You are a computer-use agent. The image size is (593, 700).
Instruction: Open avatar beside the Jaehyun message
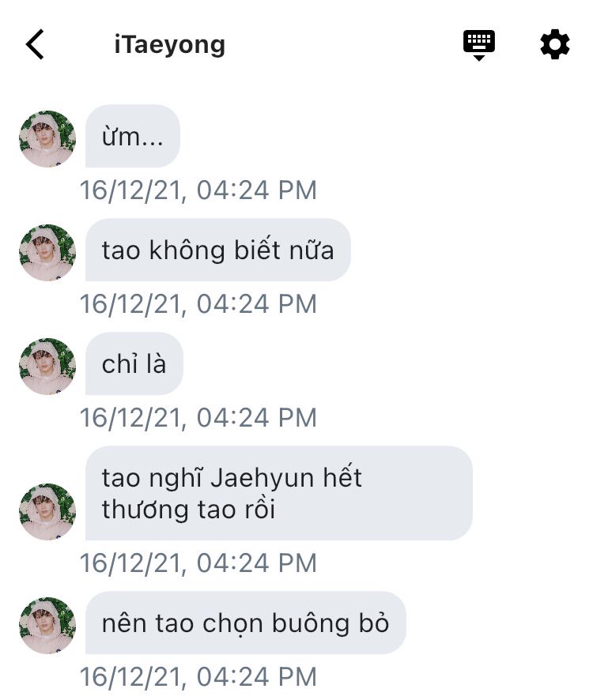point(47,512)
